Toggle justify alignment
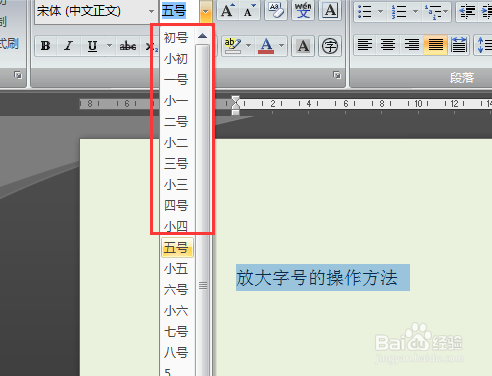Image resolution: width=492 pixels, height=376 pixels. [435, 45]
